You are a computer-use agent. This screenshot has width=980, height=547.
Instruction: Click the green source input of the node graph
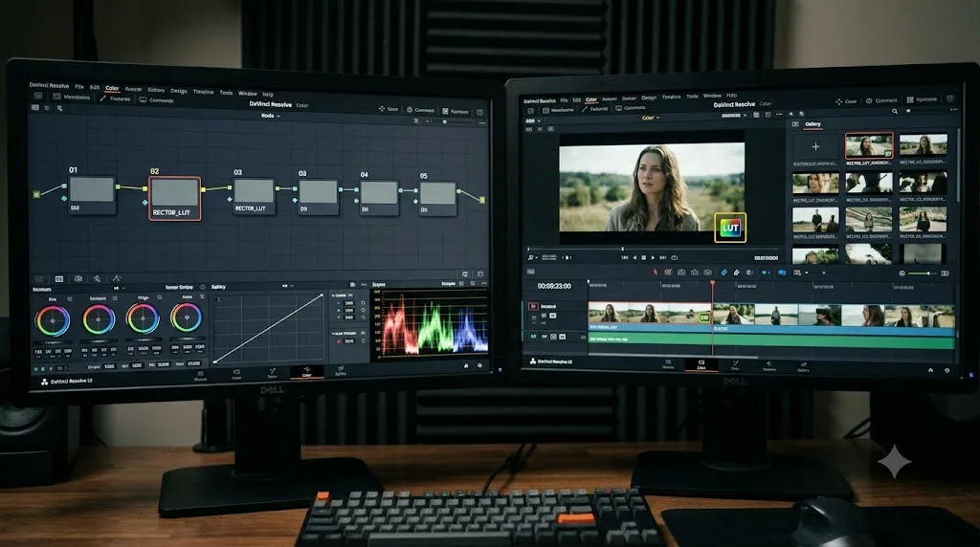click(x=36, y=194)
